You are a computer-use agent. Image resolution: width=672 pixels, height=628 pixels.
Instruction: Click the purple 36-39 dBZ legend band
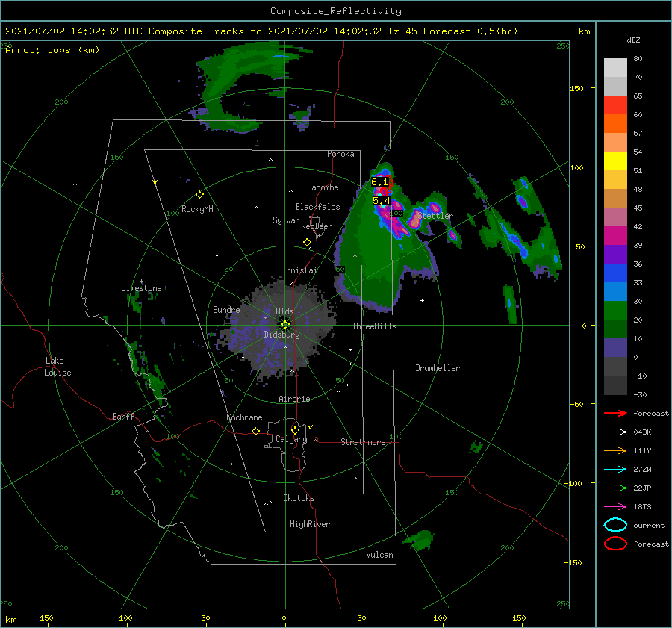(615, 255)
